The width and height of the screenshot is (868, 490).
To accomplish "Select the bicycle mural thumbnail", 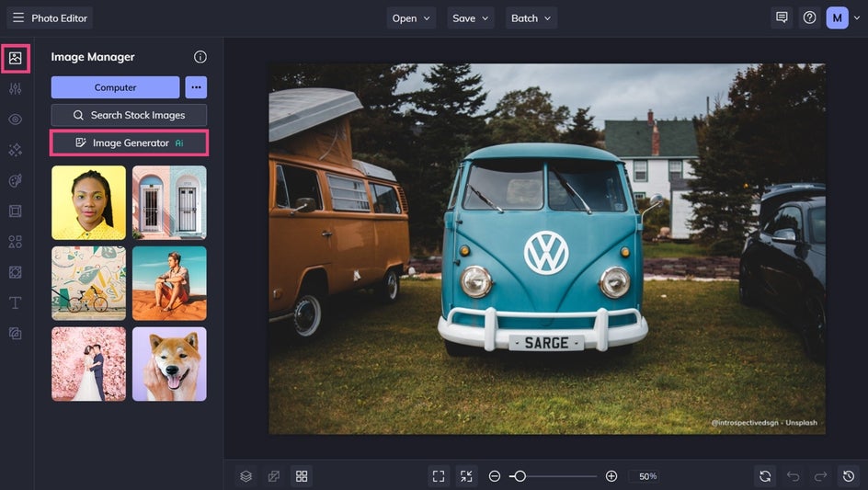I will [88, 283].
